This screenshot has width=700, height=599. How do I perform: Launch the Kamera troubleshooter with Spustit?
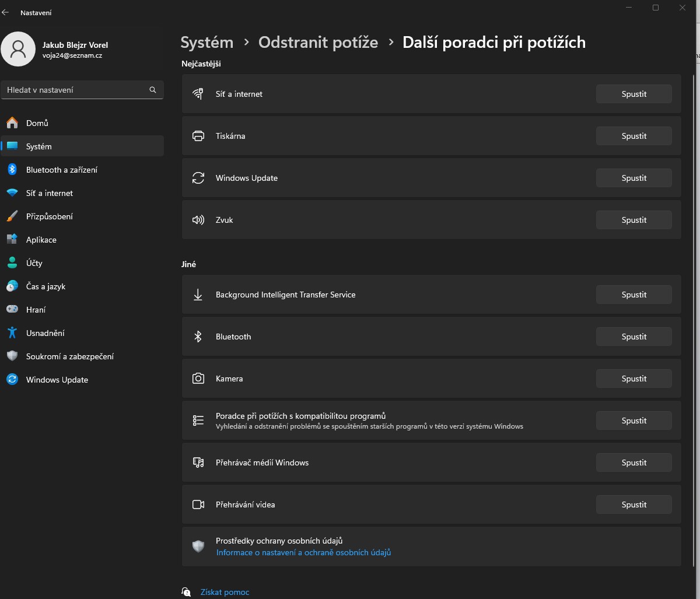633,379
